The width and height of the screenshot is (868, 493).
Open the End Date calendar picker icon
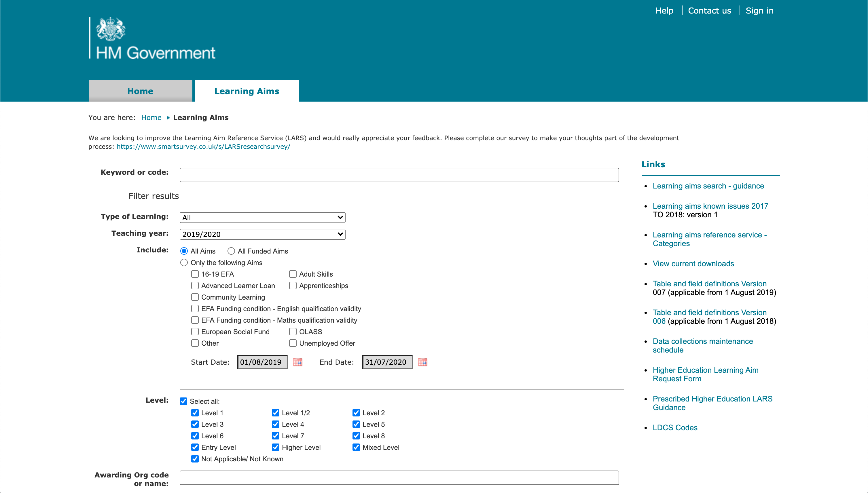tap(422, 362)
